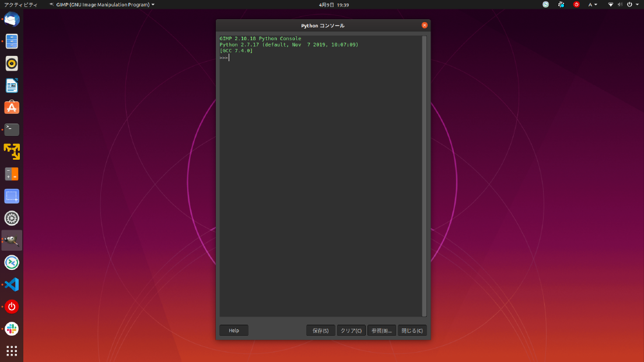The height and width of the screenshot is (362, 644).
Task: Open Slack from the dock
Action: tap(12, 329)
